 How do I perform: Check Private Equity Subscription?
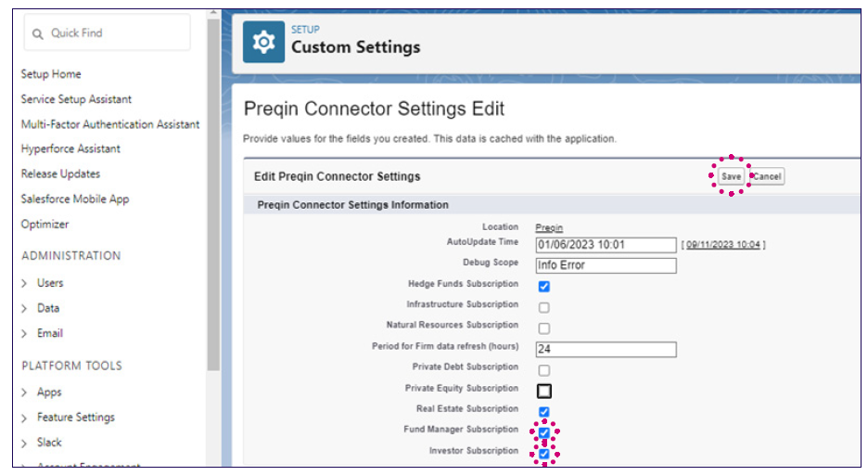(x=544, y=392)
